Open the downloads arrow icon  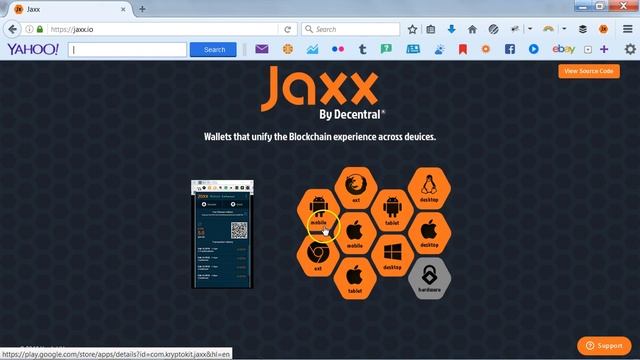coord(451,29)
